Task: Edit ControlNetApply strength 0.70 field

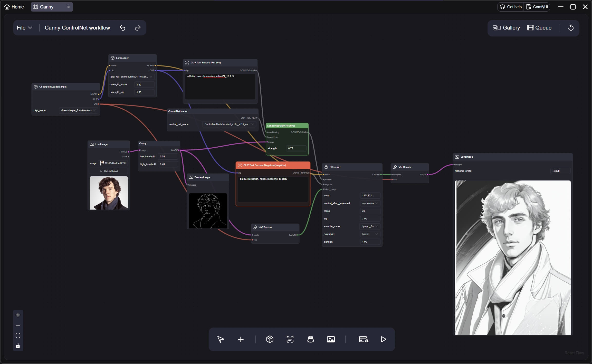Action: pyautogui.click(x=296, y=148)
